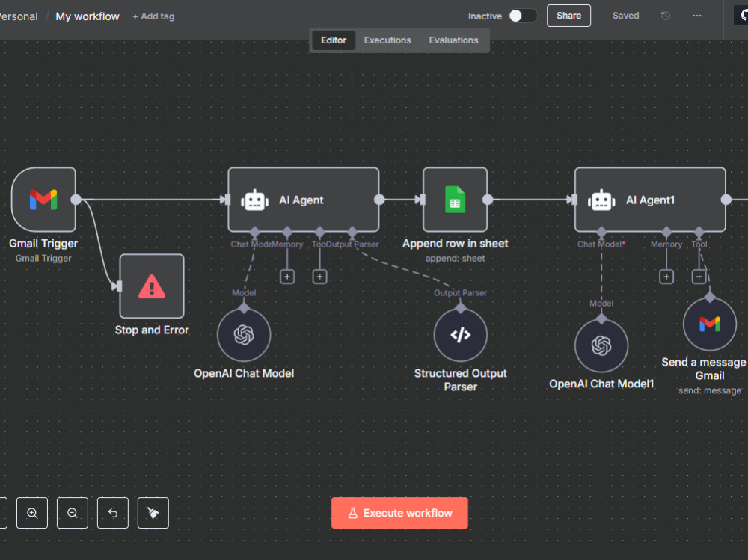Screen dimensions: 748x560
Task: Open the workflow history
Action: tap(666, 16)
